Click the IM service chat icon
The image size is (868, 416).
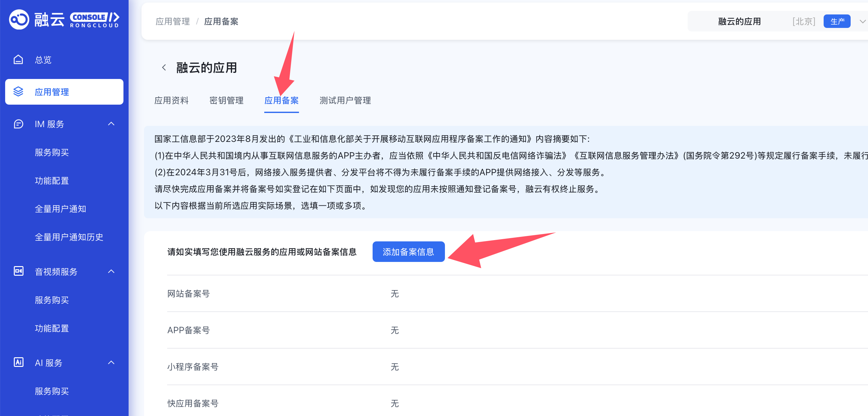point(18,124)
